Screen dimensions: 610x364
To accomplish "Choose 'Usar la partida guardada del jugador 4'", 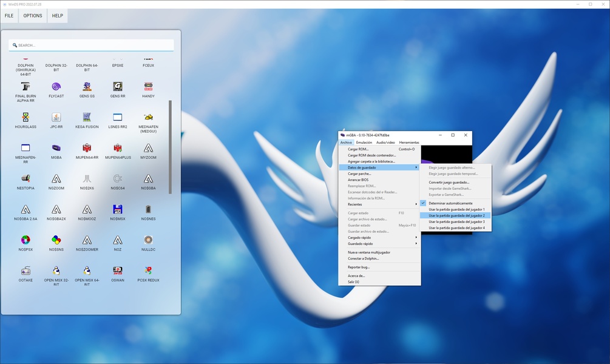I will tap(456, 228).
